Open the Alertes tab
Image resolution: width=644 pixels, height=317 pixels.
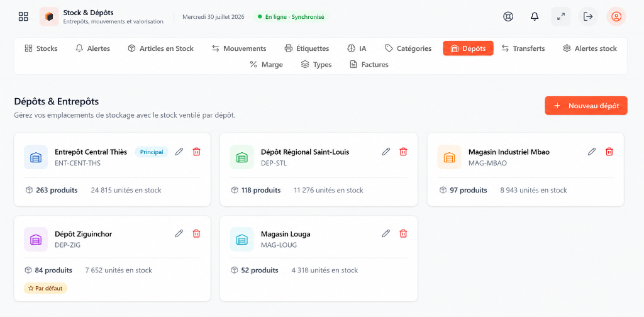coord(93,48)
